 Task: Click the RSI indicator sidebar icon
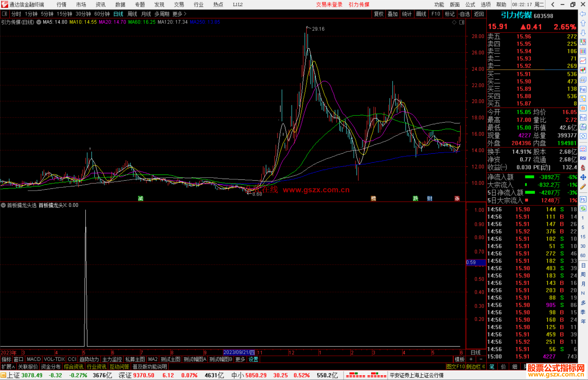583,158
